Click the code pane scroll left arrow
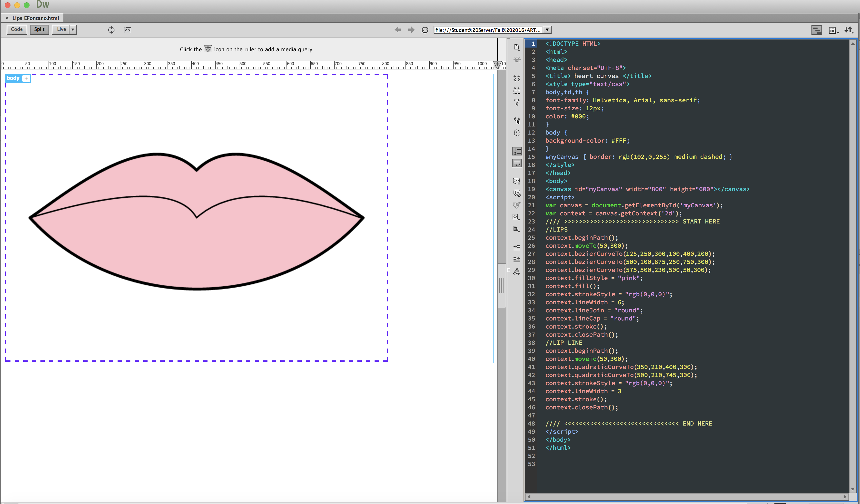The height and width of the screenshot is (504, 860). point(529,497)
